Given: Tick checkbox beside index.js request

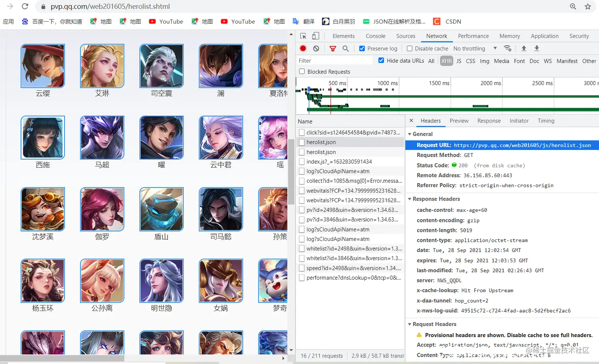Looking at the screenshot, I should click(302, 161).
